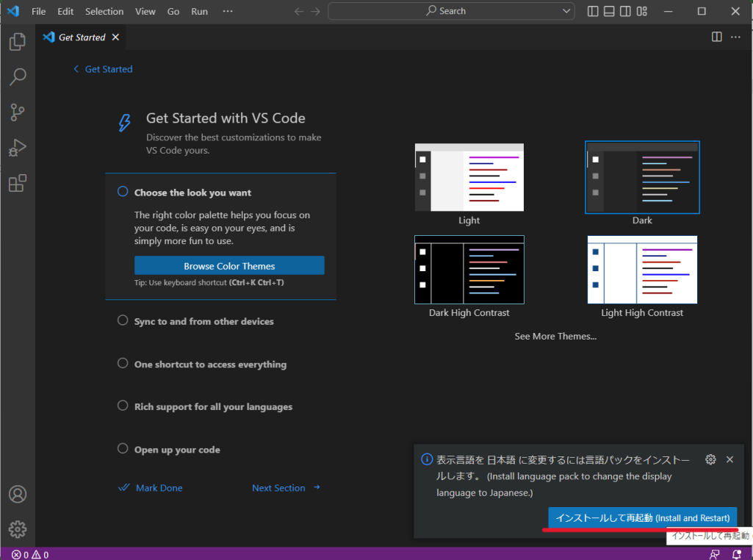Click the command center Search box
The width and height of the screenshot is (753, 560).
click(x=451, y=11)
